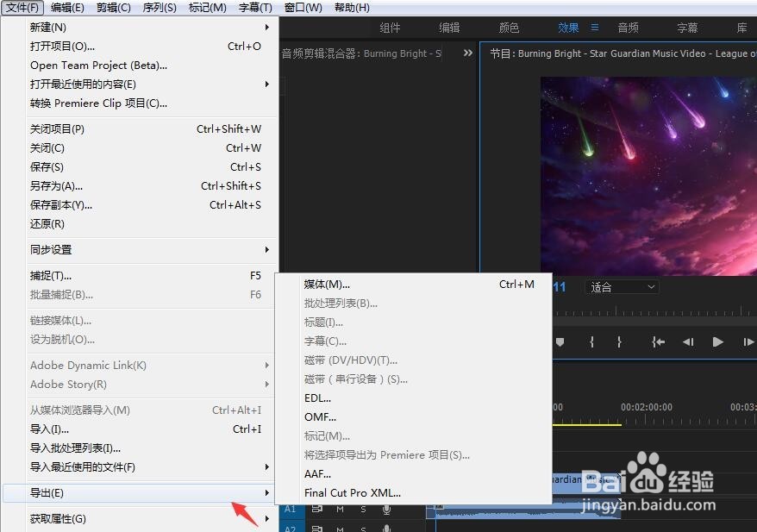This screenshot has height=532, width=757.
Task: Mute audio track A2
Action: coord(340,529)
